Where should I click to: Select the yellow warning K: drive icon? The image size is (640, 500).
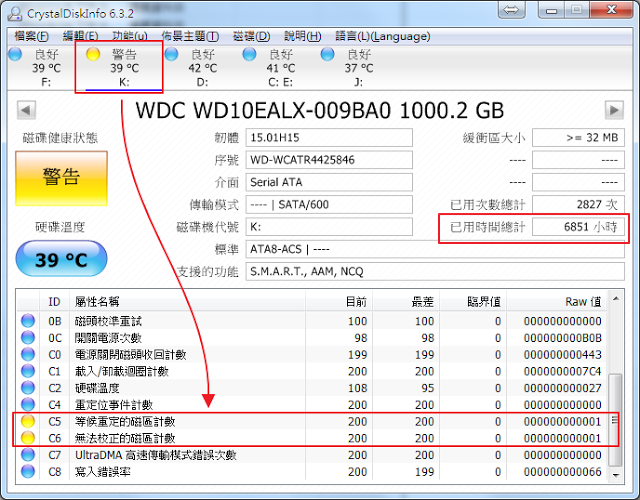pyautogui.click(x=93, y=54)
